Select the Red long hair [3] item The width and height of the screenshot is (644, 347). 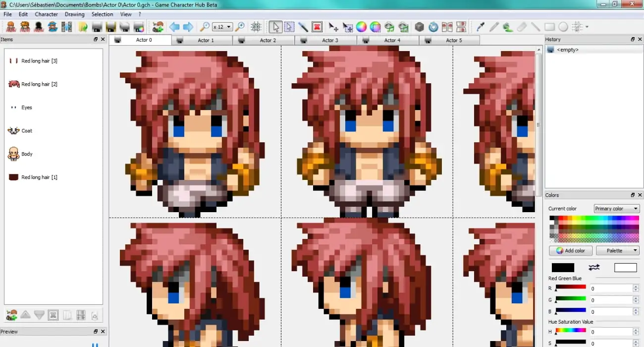point(33,61)
